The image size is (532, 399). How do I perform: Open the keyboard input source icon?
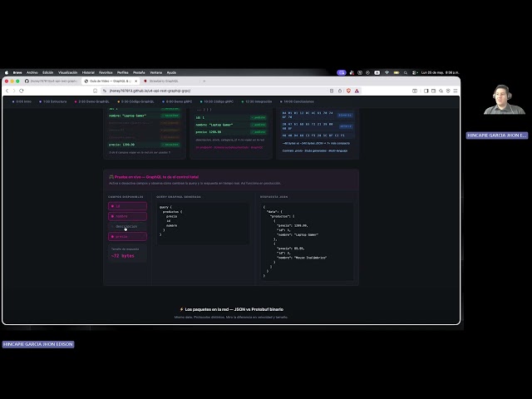[377, 72]
